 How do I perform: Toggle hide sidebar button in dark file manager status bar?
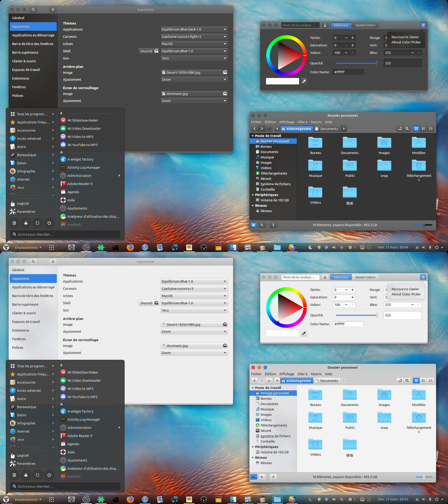pyautogui.click(x=273, y=225)
